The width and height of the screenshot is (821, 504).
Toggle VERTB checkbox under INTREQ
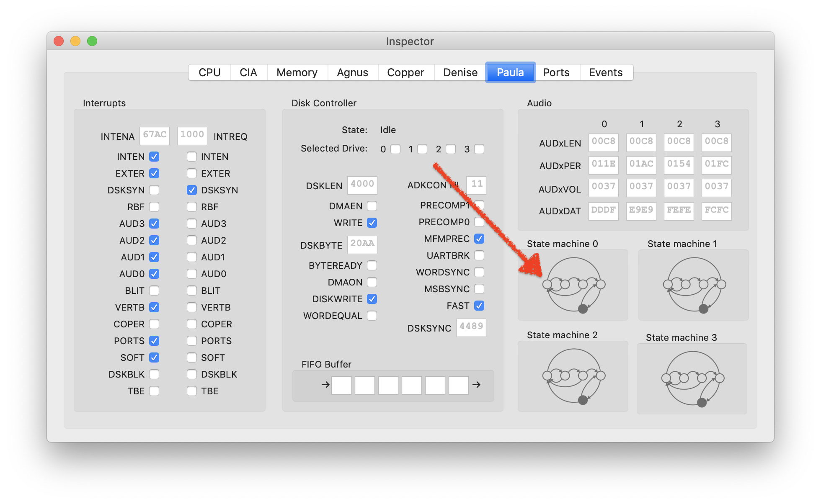click(192, 307)
